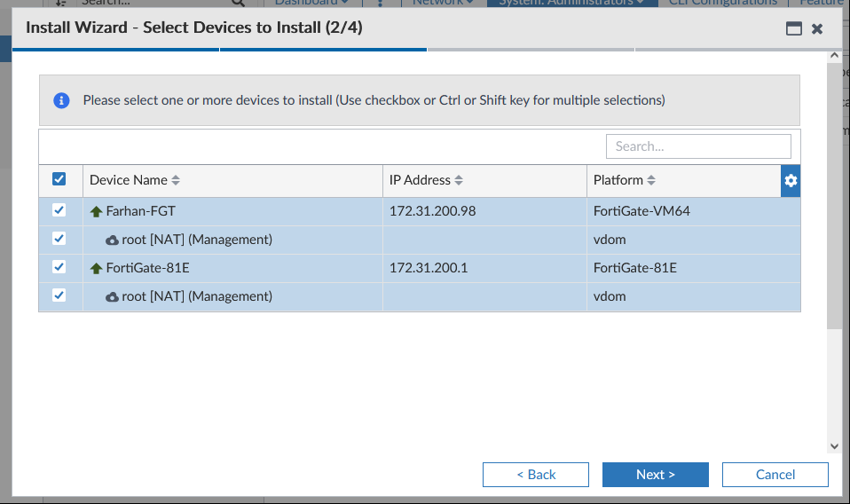Click the device Search input field

[698, 146]
